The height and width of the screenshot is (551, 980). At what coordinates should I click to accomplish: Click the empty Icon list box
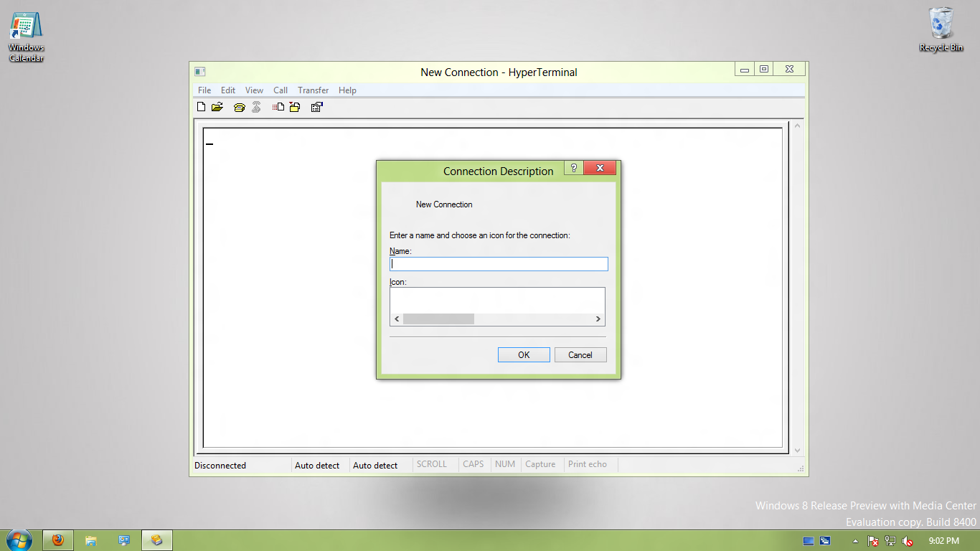497,300
